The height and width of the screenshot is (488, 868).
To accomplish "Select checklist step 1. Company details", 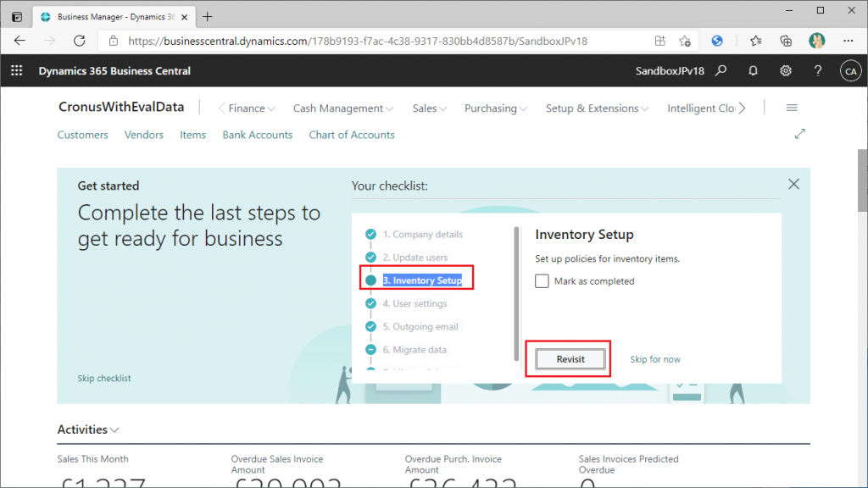I will click(422, 235).
